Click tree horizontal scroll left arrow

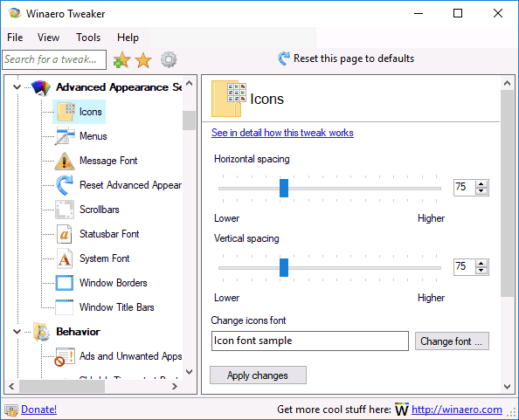[x=11, y=386]
